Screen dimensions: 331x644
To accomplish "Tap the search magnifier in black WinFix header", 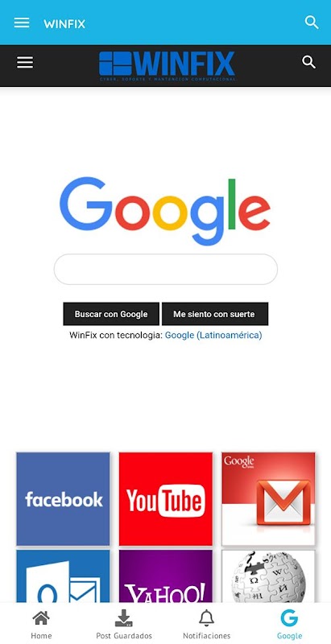I will [x=308, y=63].
